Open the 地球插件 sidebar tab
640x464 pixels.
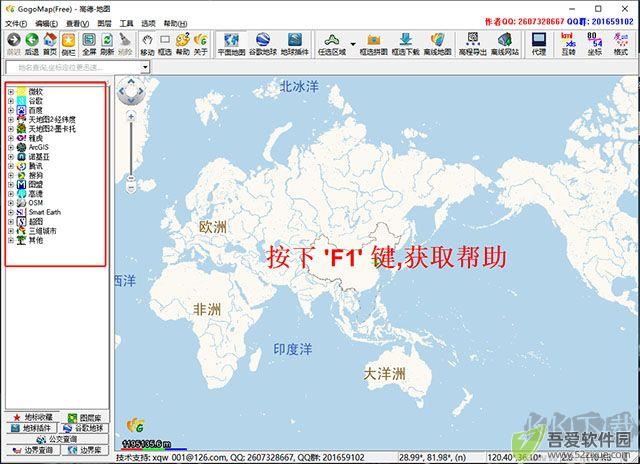pyautogui.click(x=31, y=428)
